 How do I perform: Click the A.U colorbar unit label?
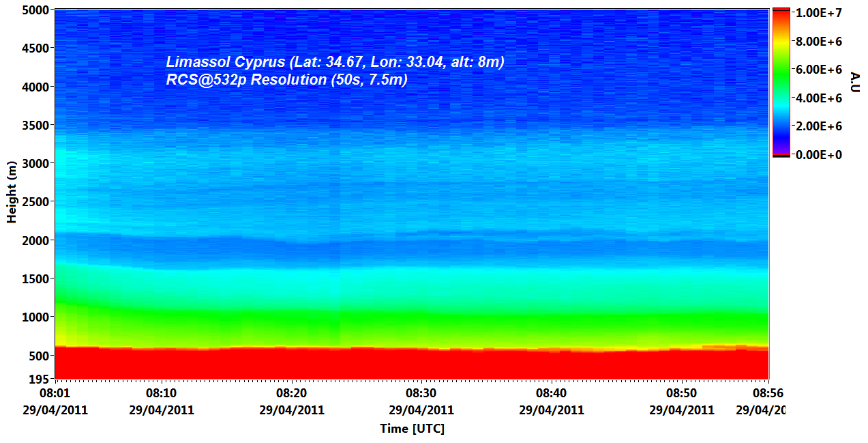[x=855, y=82]
